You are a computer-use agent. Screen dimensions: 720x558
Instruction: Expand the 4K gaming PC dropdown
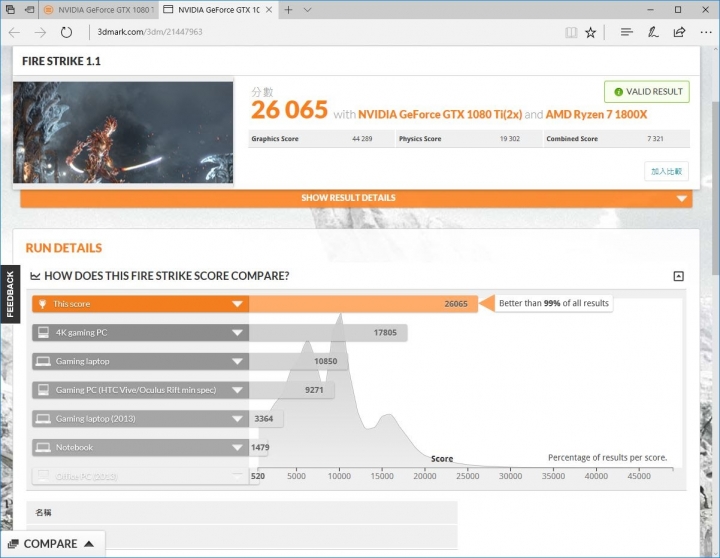tap(237, 333)
